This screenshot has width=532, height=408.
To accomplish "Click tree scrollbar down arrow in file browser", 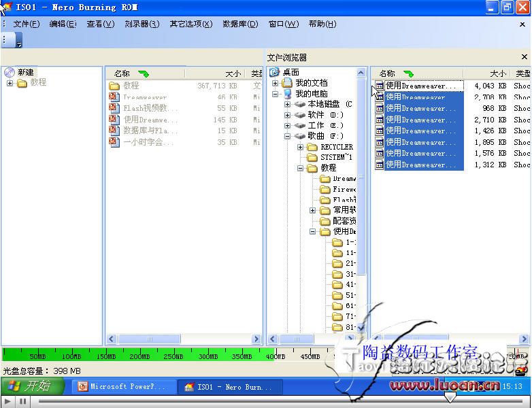I will coord(361,327).
